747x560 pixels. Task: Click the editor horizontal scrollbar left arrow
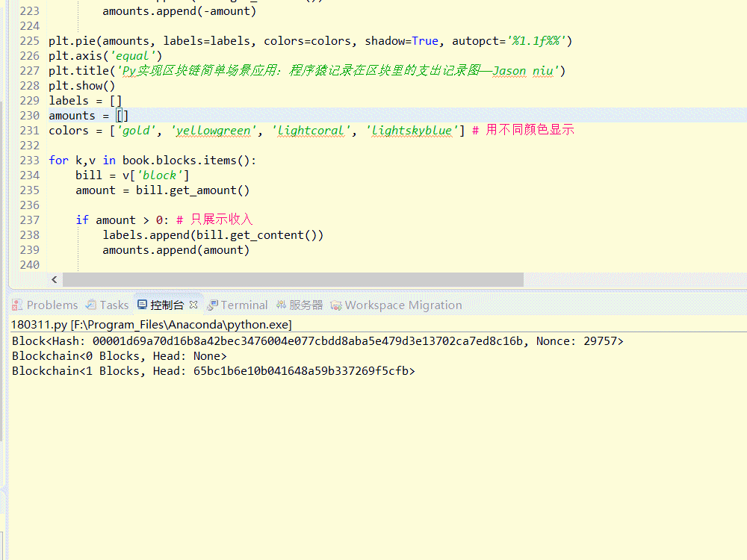[x=55, y=279]
